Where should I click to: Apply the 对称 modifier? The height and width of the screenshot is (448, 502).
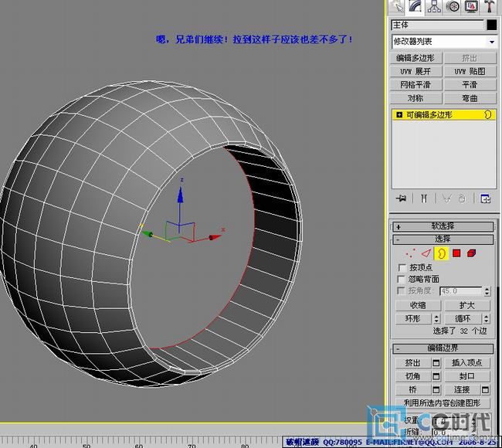416,98
